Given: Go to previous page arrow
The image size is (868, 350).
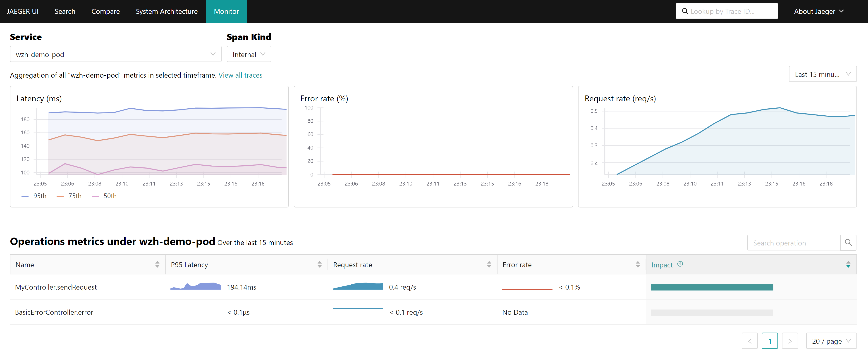Looking at the screenshot, I should (749, 341).
